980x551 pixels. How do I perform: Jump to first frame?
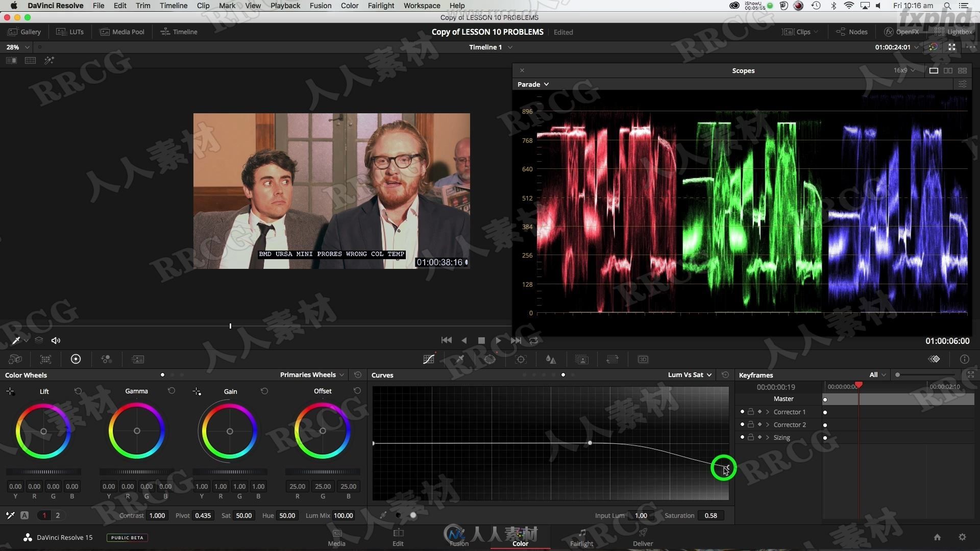tap(446, 340)
